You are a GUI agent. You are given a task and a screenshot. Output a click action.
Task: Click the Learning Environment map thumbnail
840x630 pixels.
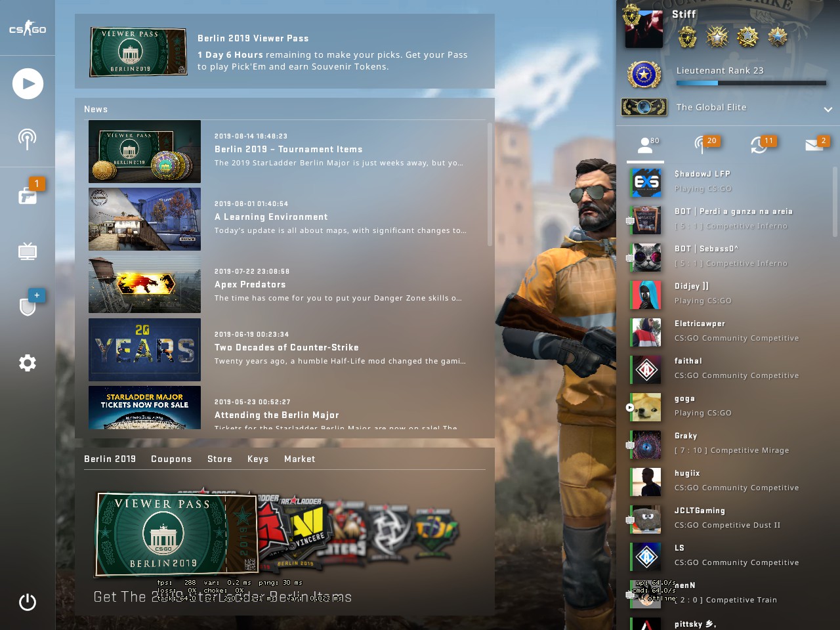(x=144, y=219)
